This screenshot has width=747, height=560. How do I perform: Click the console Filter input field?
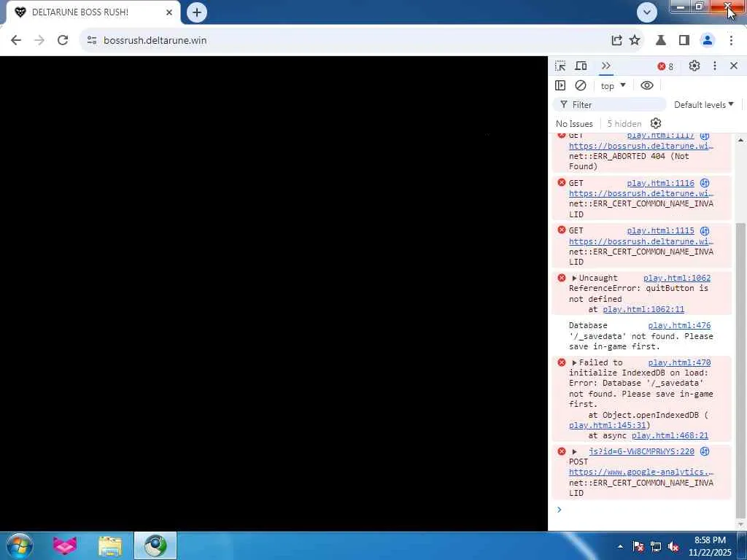pos(610,104)
